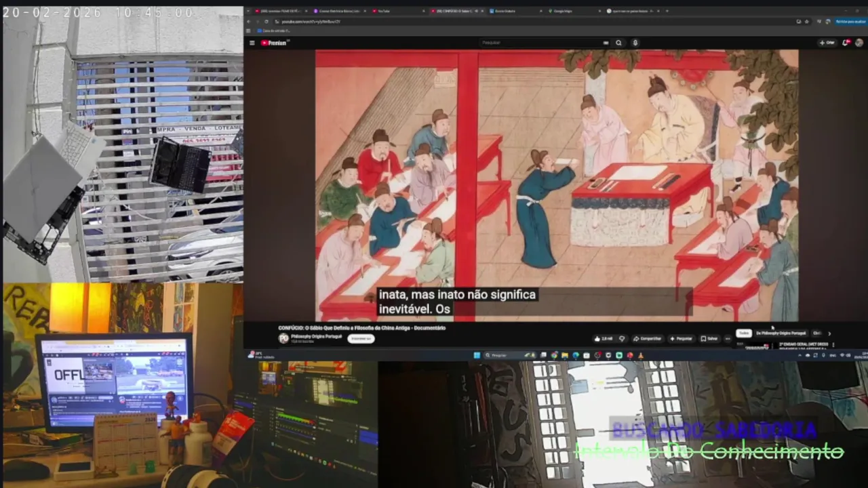Select 'De Philosophy Origins Portugal' chip
This screenshot has height=488, width=868.
(x=781, y=333)
